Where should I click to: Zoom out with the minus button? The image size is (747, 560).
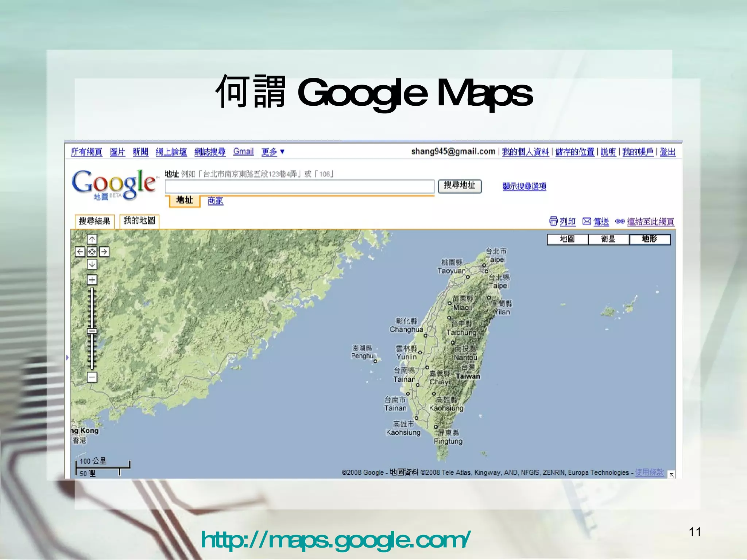(92, 377)
